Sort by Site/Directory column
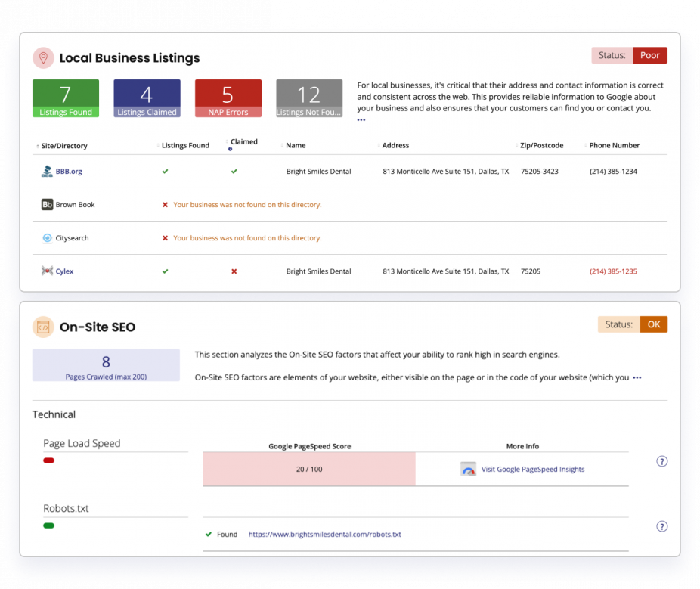The image size is (700, 589). (63, 146)
